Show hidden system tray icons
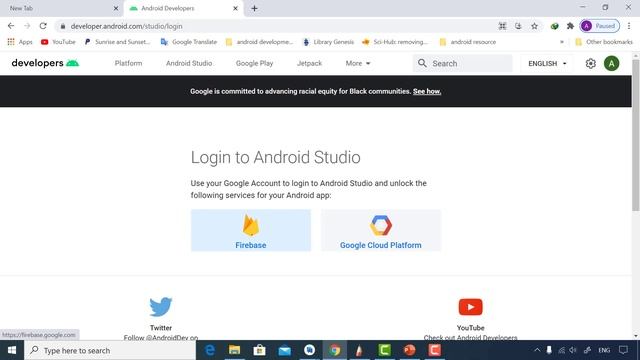The height and width of the screenshot is (360, 640). [537, 350]
